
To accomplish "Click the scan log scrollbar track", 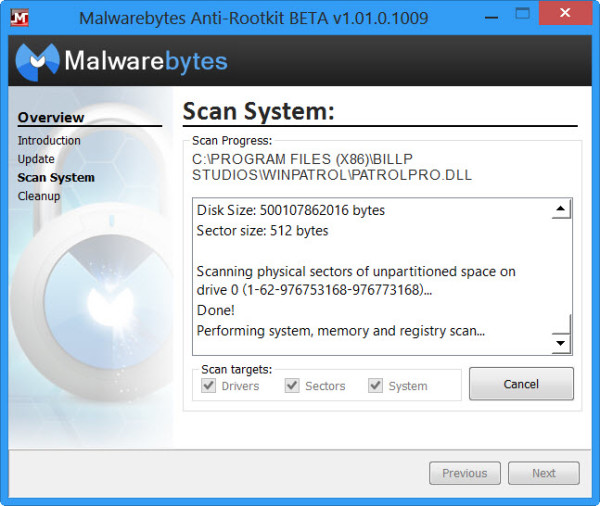I will tap(561, 266).
